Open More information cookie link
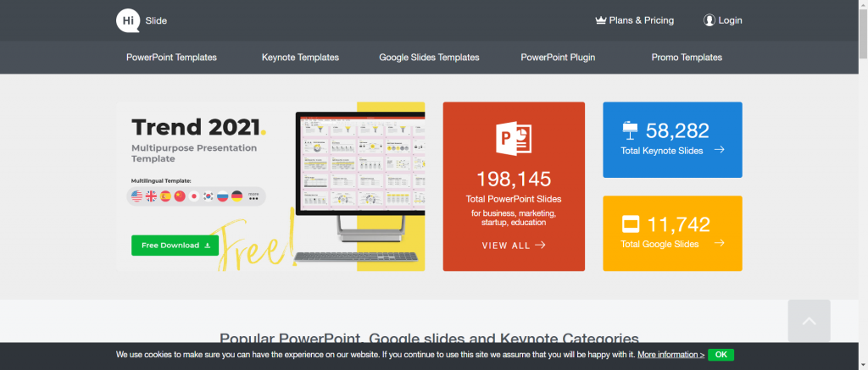This screenshot has width=868, height=370. (671, 355)
